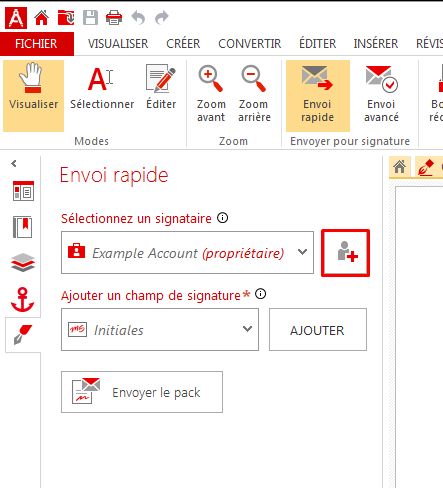Toggle the Envoi rapide ribbon button
The width and height of the screenshot is (443, 488).
click(x=318, y=96)
